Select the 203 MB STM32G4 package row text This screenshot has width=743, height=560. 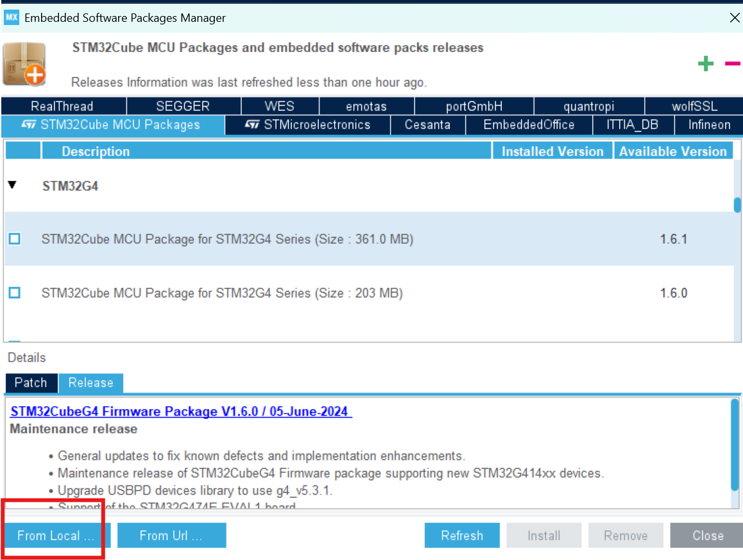(x=222, y=293)
